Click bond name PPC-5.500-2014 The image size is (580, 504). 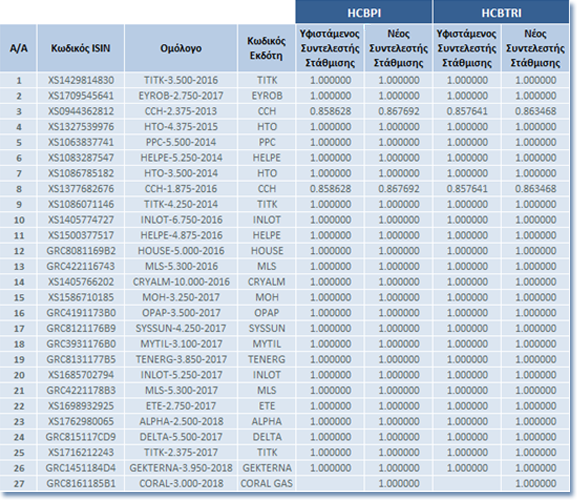tap(181, 142)
